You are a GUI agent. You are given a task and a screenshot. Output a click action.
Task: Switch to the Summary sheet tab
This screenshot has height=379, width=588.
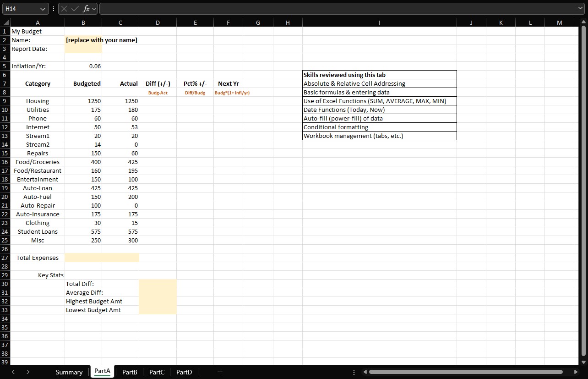[x=69, y=372]
